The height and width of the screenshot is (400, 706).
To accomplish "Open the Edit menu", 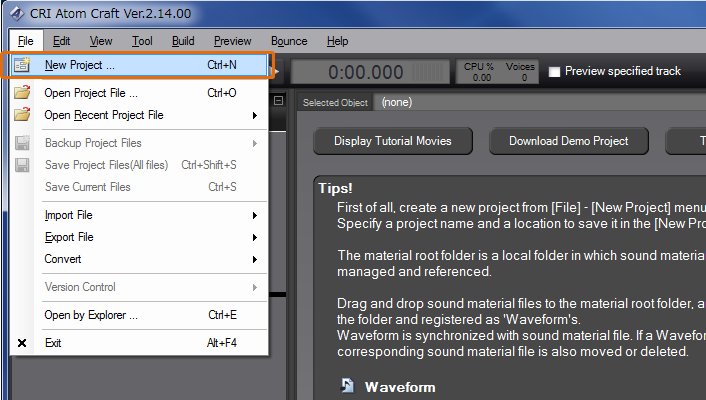I will click(x=61, y=41).
